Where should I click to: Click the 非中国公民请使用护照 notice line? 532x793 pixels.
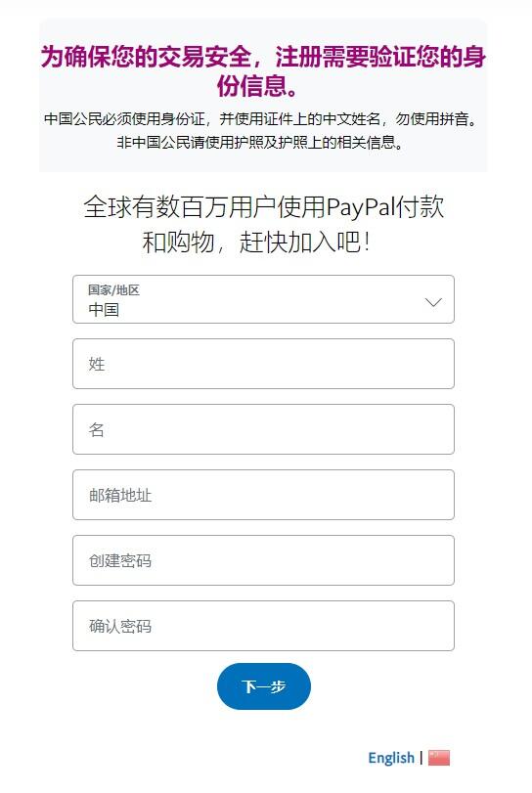coord(261,142)
